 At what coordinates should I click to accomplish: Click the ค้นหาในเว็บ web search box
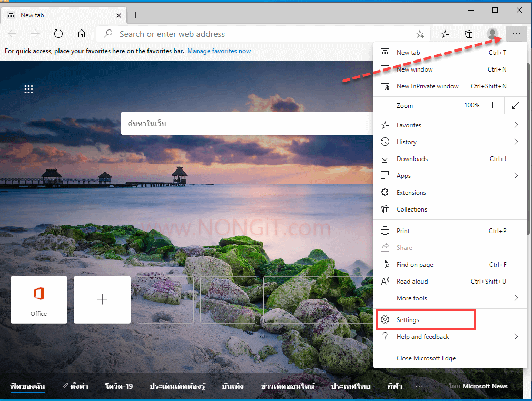pyautogui.click(x=247, y=123)
